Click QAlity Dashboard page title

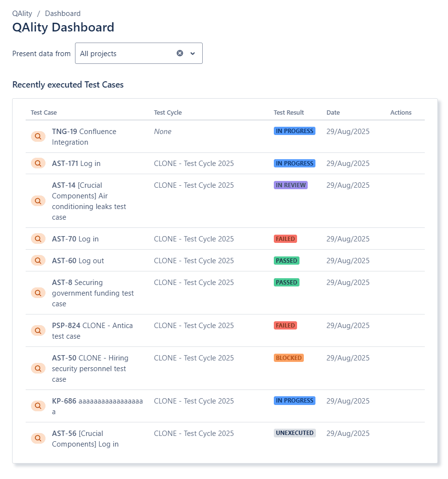[x=63, y=27]
